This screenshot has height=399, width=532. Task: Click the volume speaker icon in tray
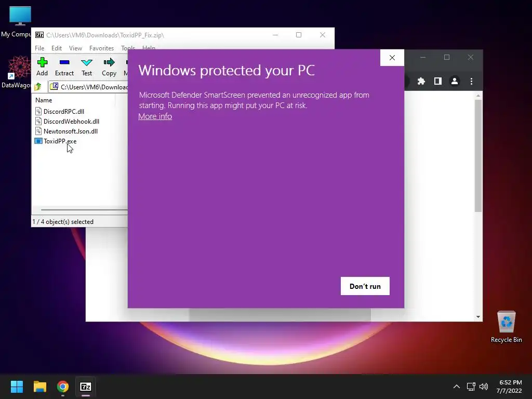484,387
